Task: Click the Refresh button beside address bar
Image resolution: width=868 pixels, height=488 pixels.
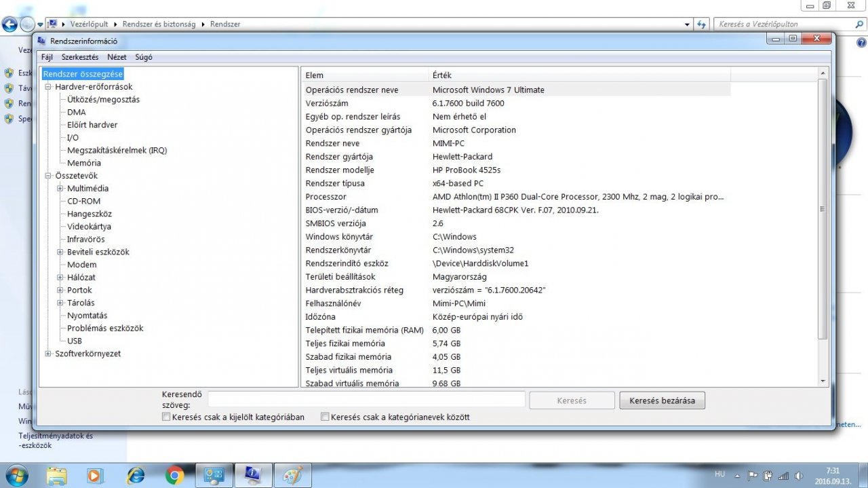Action: pyautogui.click(x=702, y=24)
